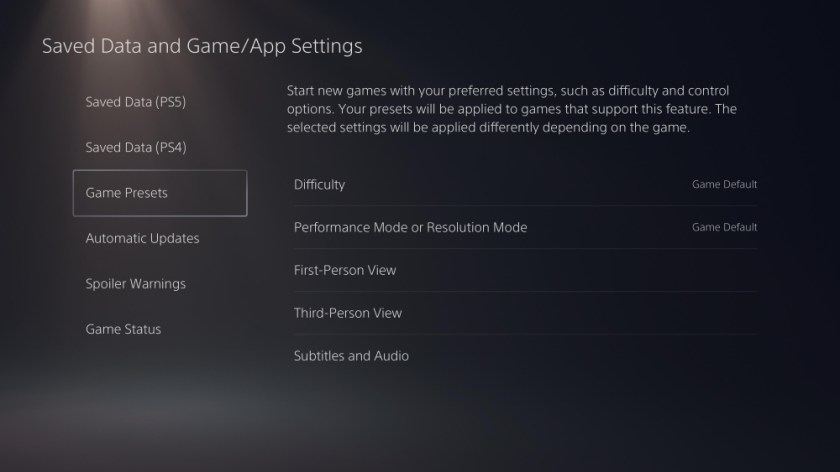Screen dimensions: 840x472
Task: Open Performance Mode or Resolution Mode setting
Action: 525,227
